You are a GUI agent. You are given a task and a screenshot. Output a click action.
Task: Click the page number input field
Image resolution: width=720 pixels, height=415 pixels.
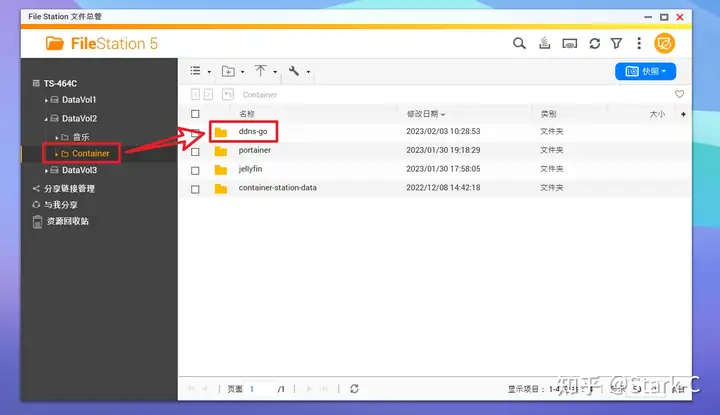pyautogui.click(x=260, y=389)
